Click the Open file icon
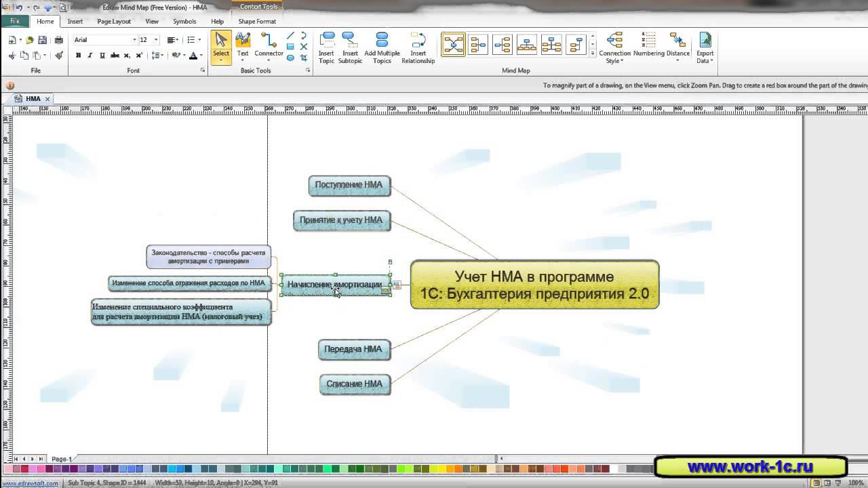This screenshot has width=868, height=488. [30, 40]
